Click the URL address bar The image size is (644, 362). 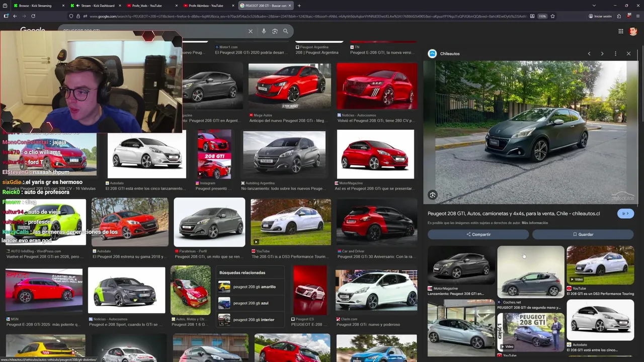point(307,16)
